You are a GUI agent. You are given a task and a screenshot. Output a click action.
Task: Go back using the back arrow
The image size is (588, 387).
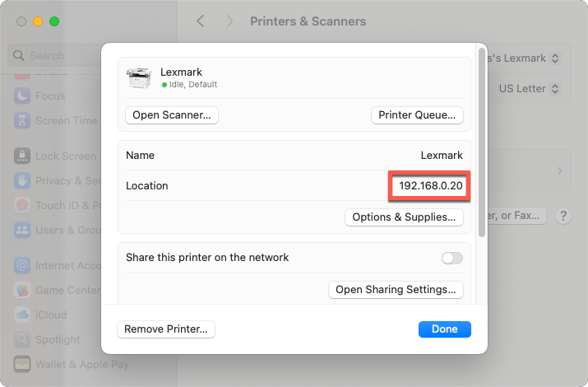[201, 21]
